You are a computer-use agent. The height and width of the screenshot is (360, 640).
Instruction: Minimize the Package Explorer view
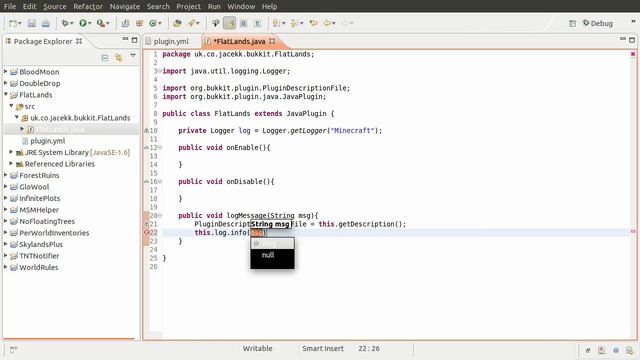click(125, 39)
